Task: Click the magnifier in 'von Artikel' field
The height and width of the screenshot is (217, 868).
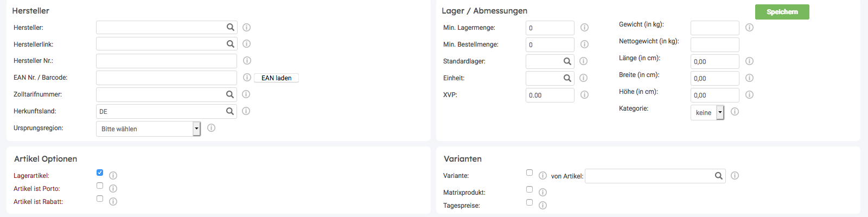Action: point(719,176)
